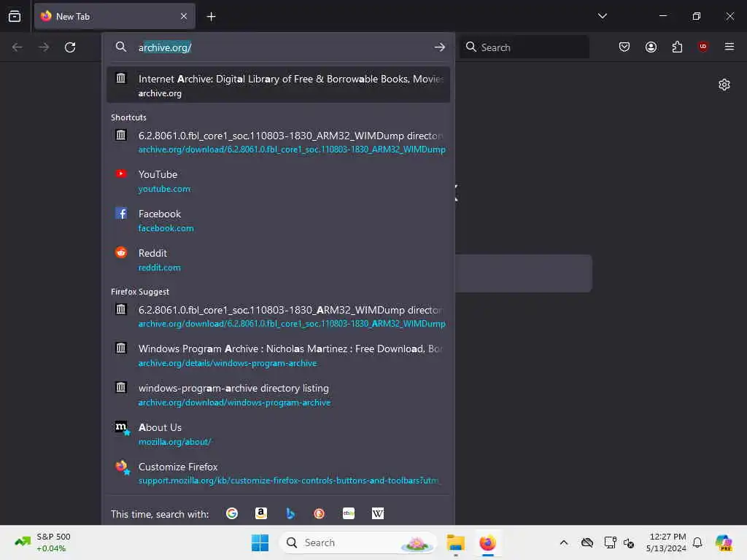Open the Pocket save icon

[624, 47]
